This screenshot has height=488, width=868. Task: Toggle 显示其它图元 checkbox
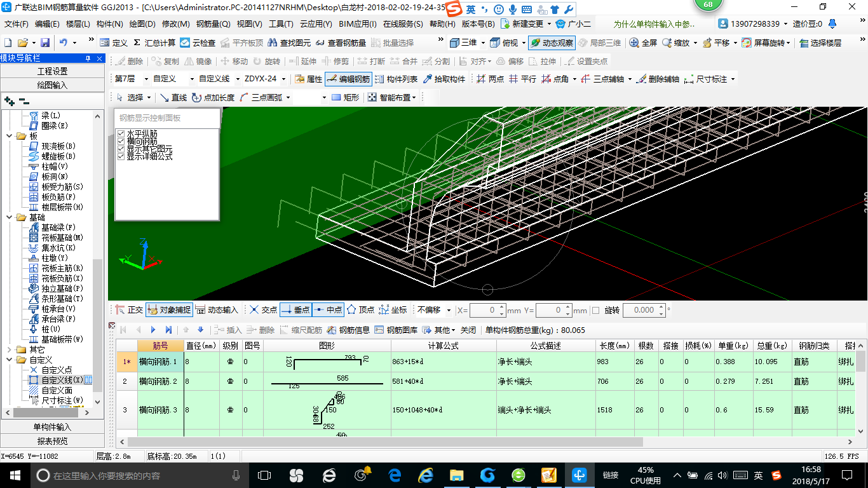(121, 149)
